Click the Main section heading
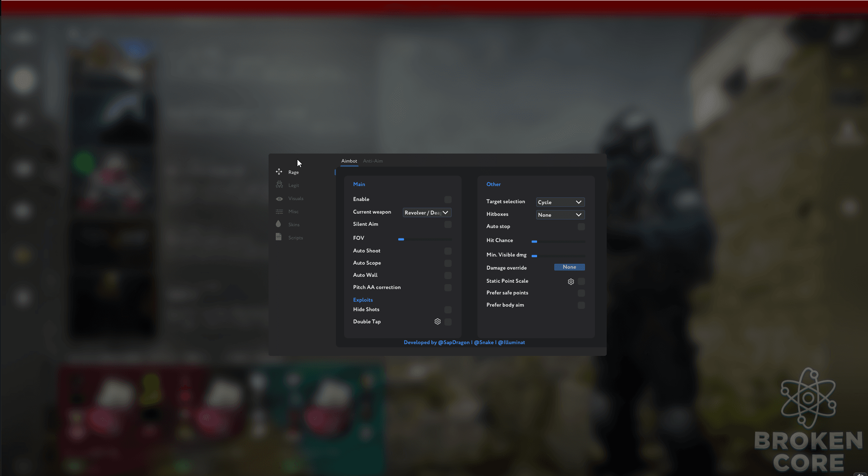Viewport: 868px width, 476px height. (x=359, y=184)
